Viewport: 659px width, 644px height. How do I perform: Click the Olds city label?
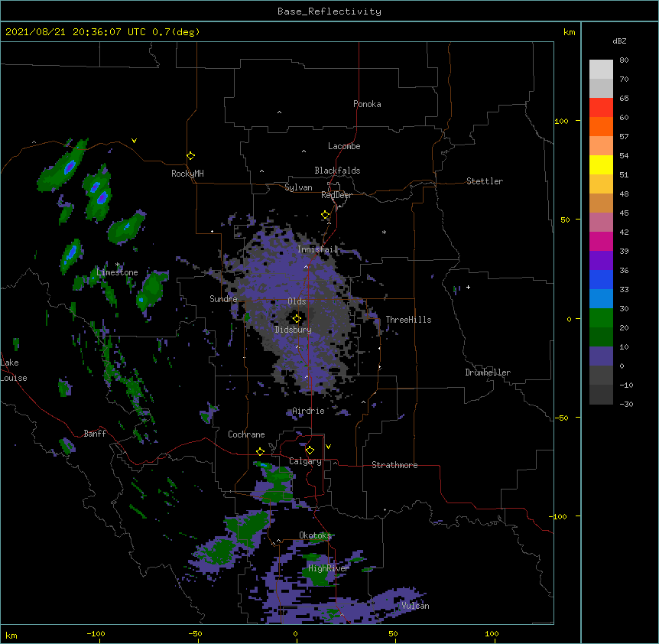tap(297, 301)
